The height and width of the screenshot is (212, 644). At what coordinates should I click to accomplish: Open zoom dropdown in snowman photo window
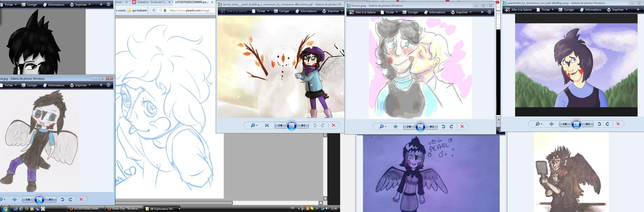254,125
